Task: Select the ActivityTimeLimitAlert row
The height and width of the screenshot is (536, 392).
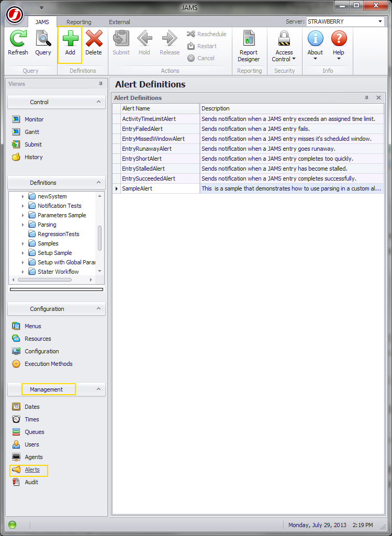Action: click(248, 119)
